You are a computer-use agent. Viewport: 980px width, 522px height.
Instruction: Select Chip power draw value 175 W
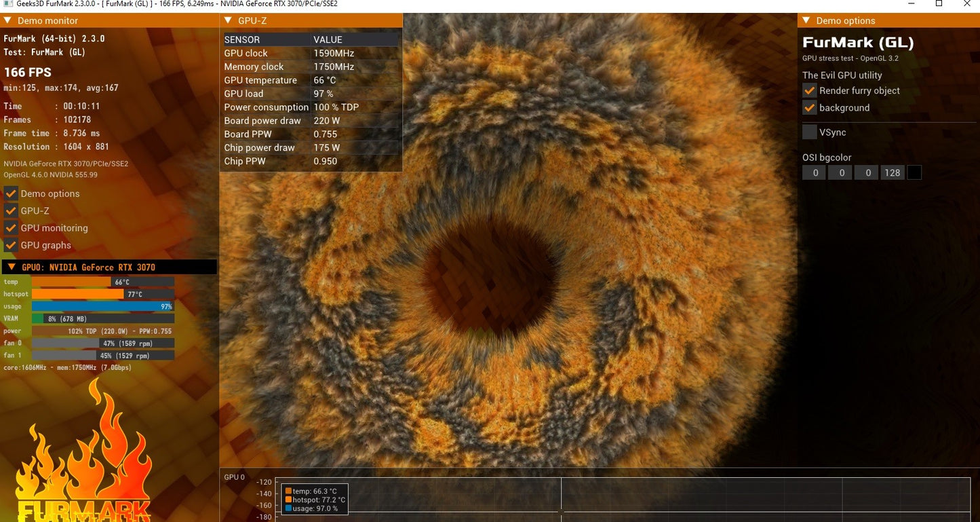(326, 147)
